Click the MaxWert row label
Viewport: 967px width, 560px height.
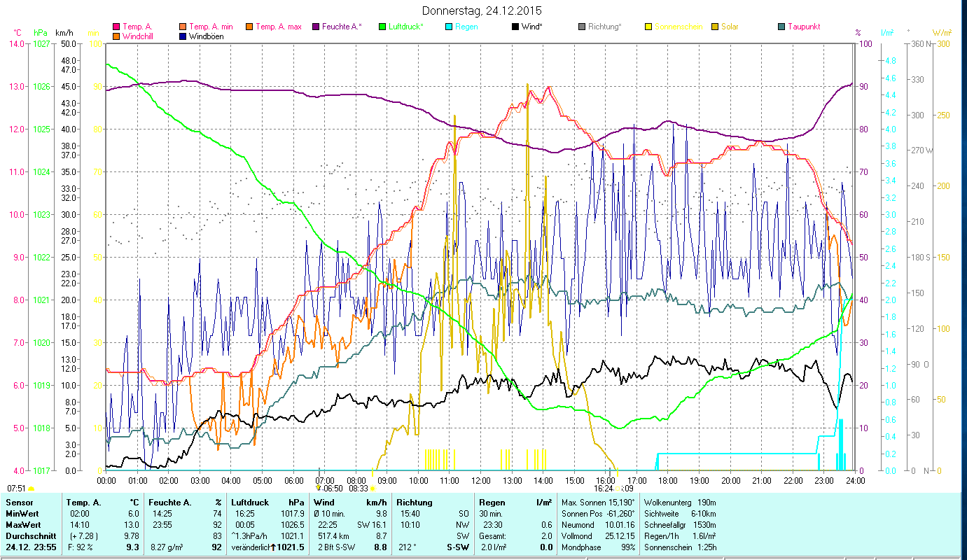point(25,525)
